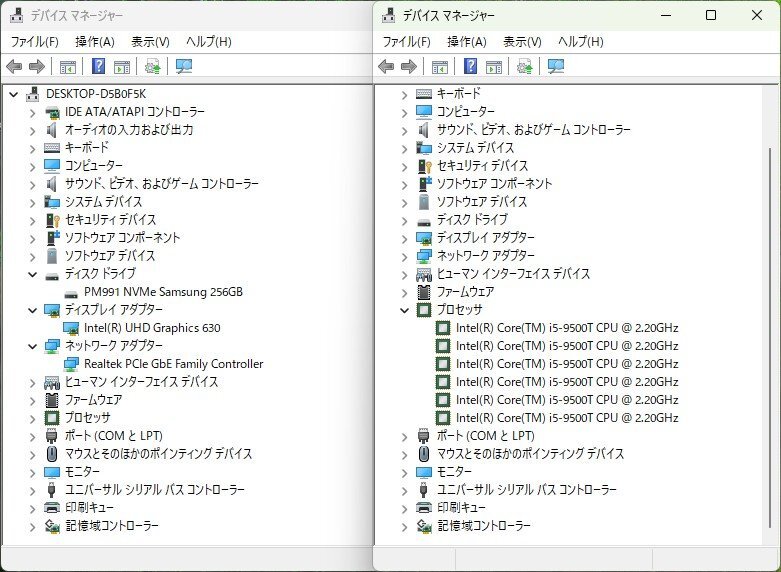Collapse ディスク ドライブ in left window
This screenshot has height=572, width=781.
point(32,274)
